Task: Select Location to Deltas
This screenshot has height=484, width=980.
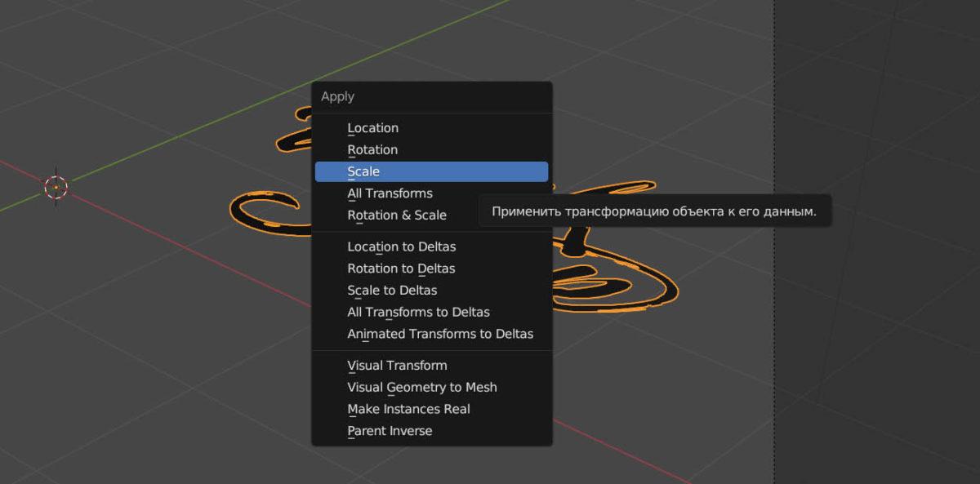Action: pyautogui.click(x=431, y=246)
